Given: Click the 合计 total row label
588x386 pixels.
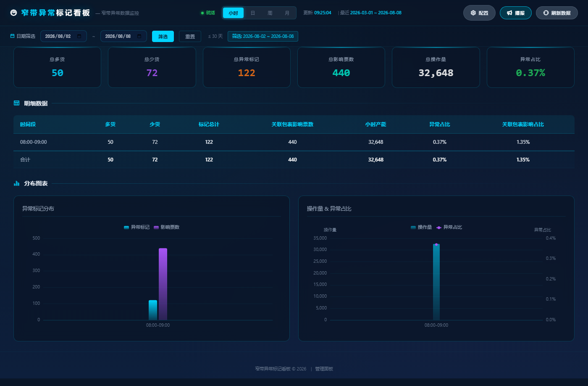Looking at the screenshot, I should 25,160.
